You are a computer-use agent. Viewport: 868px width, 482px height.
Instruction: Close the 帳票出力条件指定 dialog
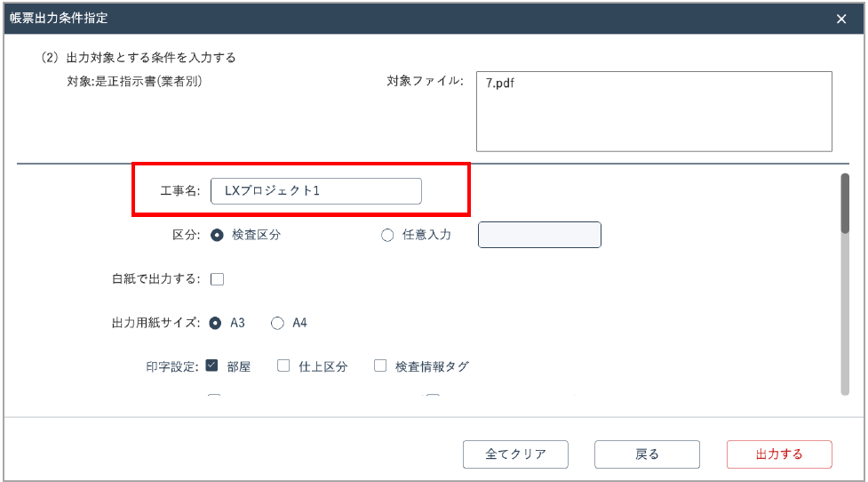point(841,19)
